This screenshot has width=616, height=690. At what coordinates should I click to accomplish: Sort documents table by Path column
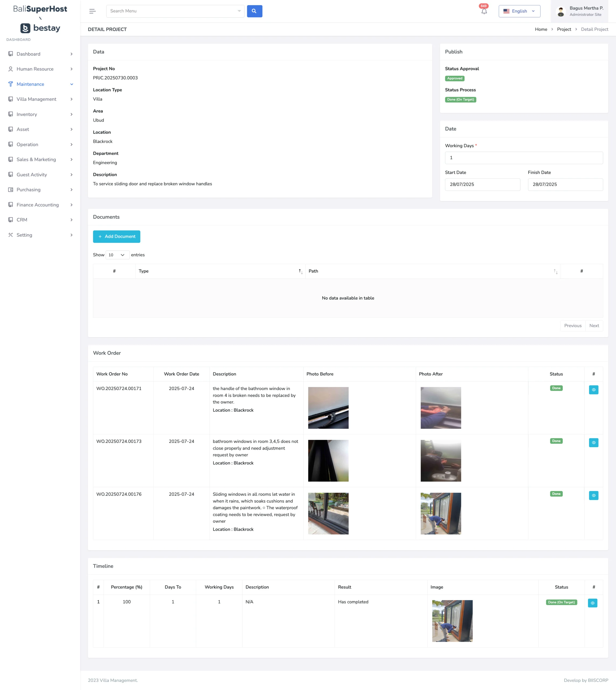tap(433, 271)
